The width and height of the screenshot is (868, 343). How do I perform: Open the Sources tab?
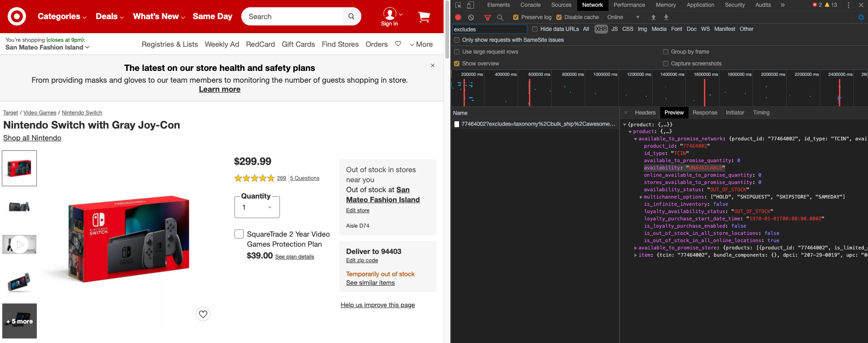(561, 5)
